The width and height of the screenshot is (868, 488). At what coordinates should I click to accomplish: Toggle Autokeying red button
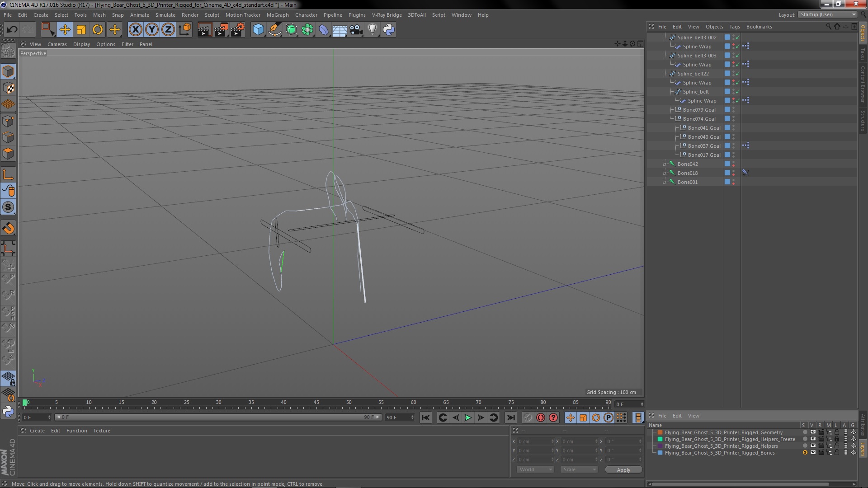coord(540,418)
